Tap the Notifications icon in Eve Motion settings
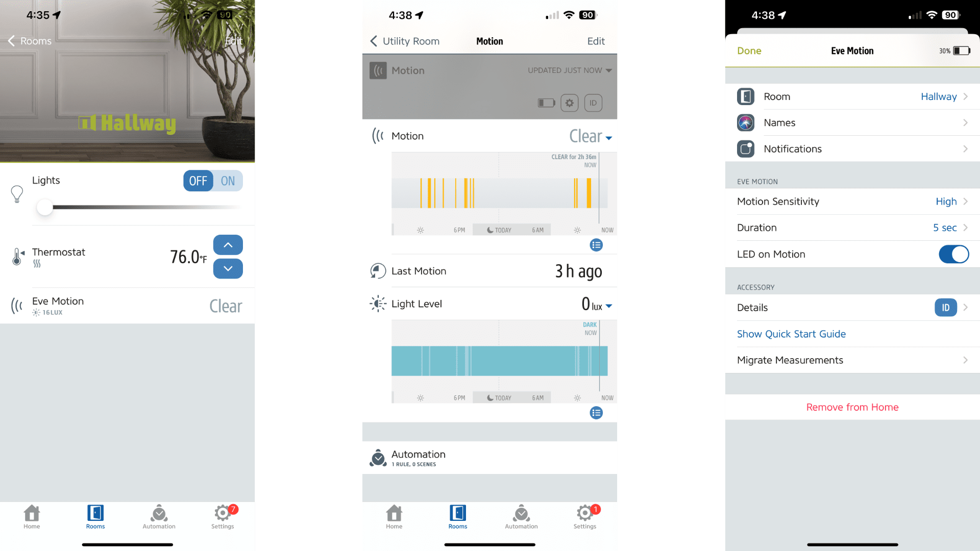This screenshot has height=551, width=980. [746, 148]
